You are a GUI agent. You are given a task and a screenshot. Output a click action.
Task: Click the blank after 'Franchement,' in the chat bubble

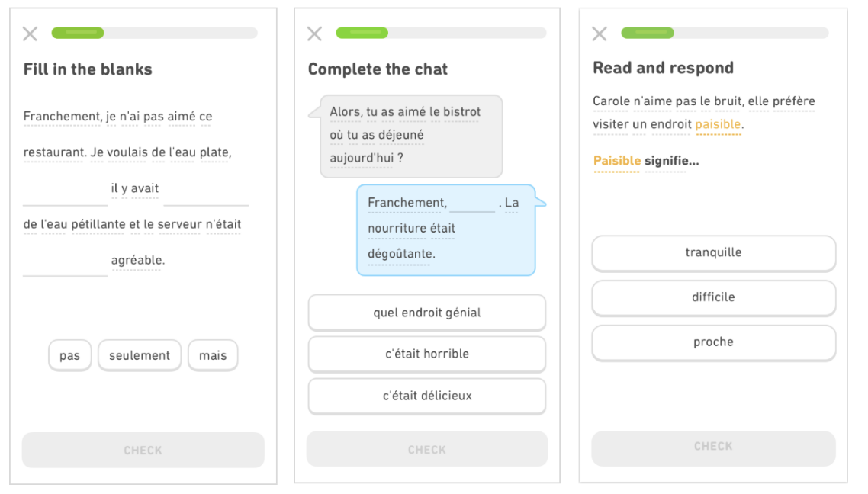click(x=472, y=204)
